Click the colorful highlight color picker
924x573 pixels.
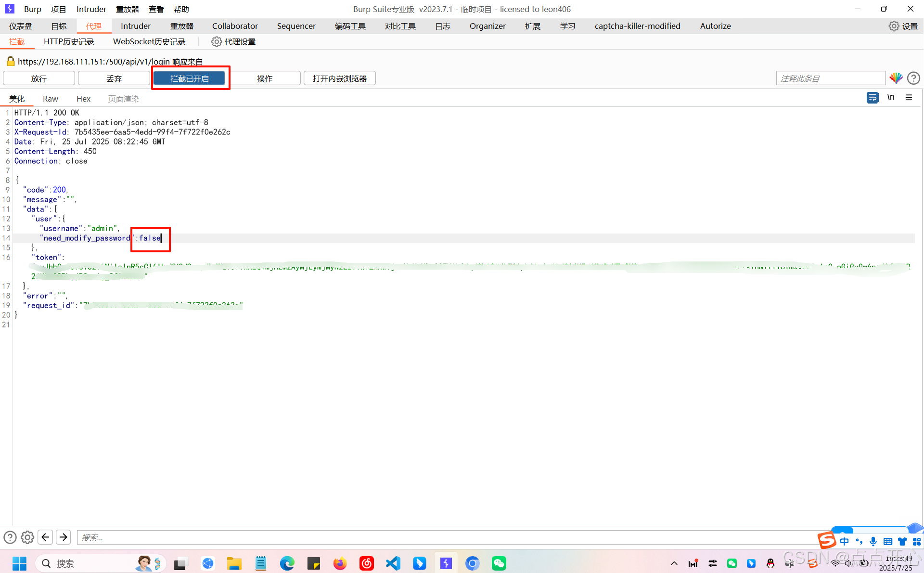coord(896,78)
